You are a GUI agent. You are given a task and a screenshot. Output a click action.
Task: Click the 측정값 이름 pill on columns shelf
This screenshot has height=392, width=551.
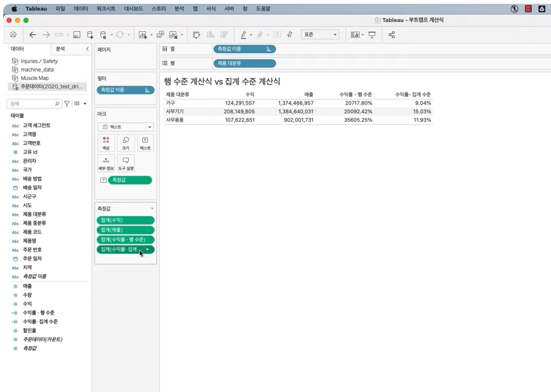244,49
